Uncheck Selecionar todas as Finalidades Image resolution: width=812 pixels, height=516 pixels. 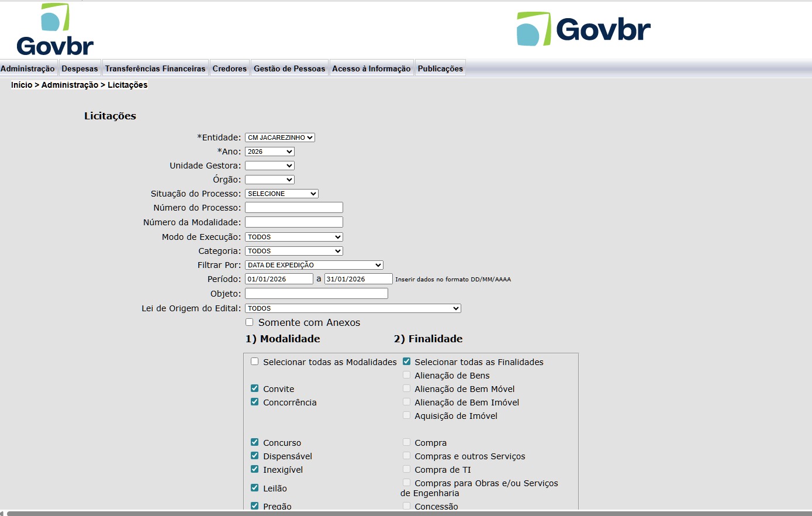pos(406,362)
